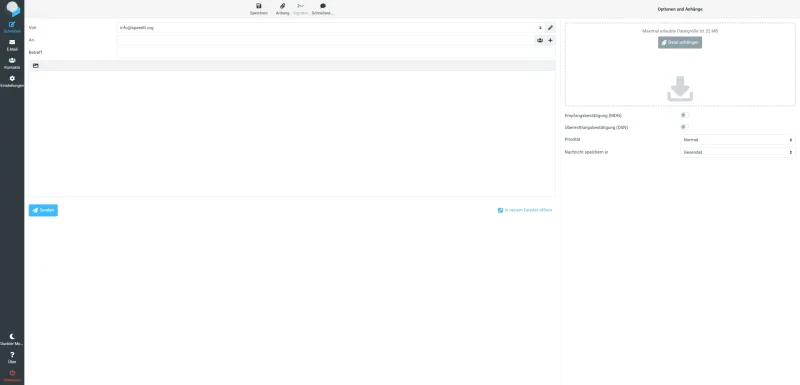This screenshot has height=385, width=800.
Task: Click the 'Optionen und Anhänge' header
Action: 680,9
